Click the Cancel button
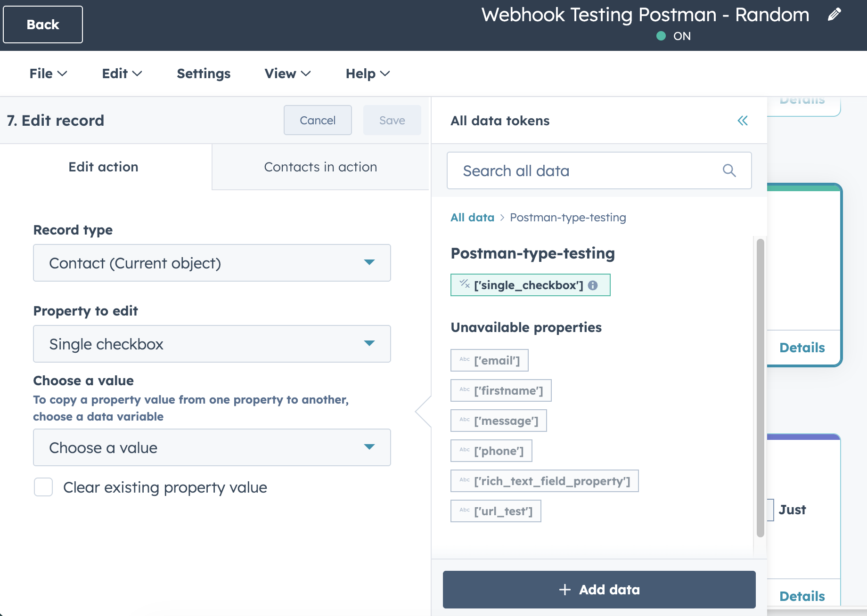This screenshot has height=616, width=867. (x=318, y=120)
